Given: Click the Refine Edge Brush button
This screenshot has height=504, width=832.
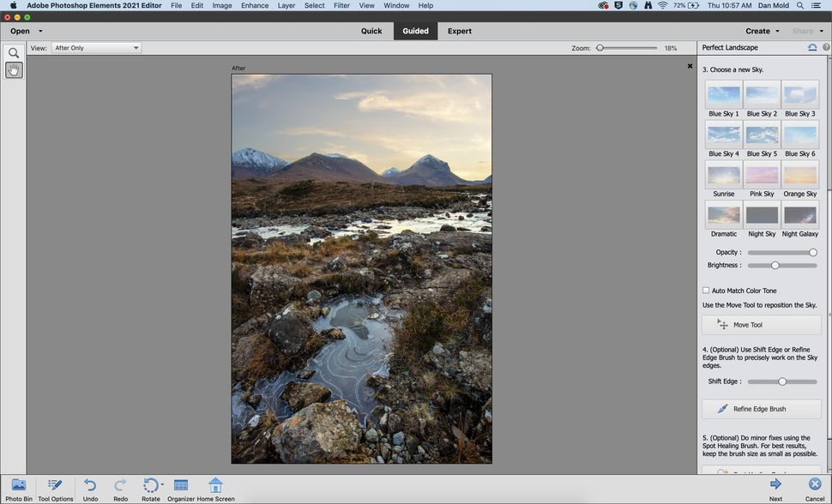Looking at the screenshot, I should (x=760, y=408).
